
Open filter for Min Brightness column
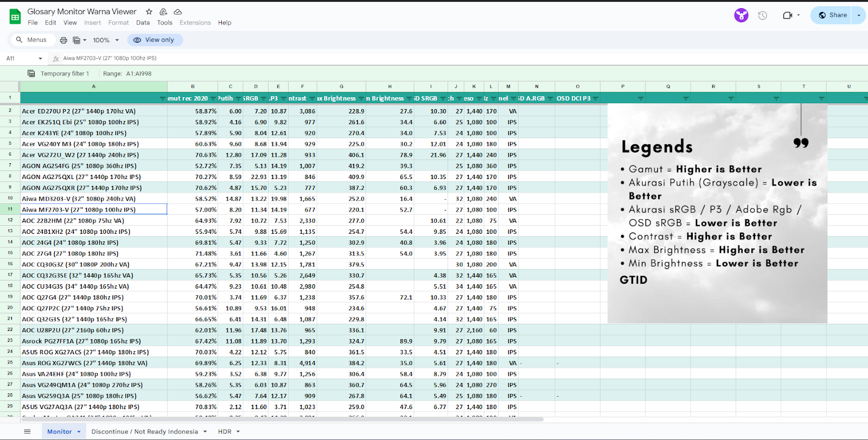(x=409, y=99)
